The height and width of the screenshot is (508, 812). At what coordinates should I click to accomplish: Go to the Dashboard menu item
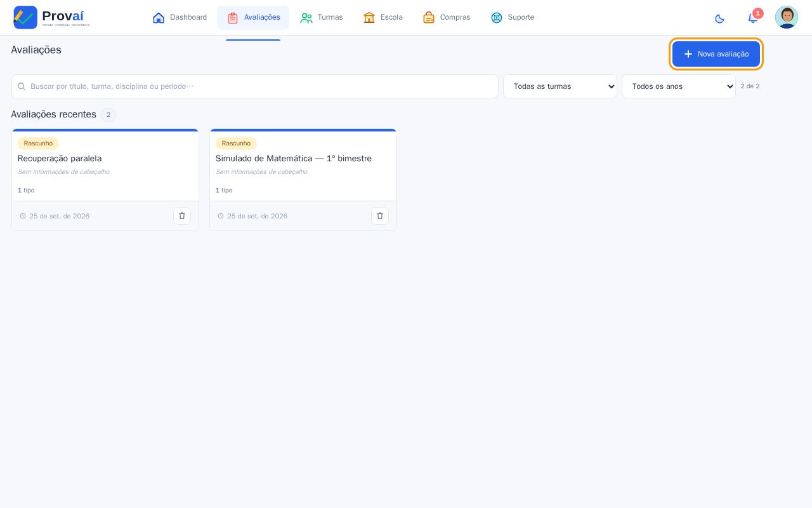point(180,18)
